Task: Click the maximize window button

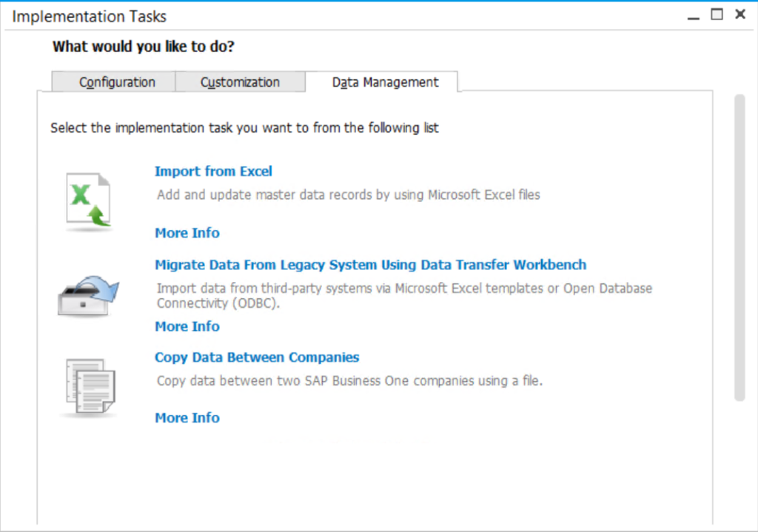Action: (x=716, y=13)
